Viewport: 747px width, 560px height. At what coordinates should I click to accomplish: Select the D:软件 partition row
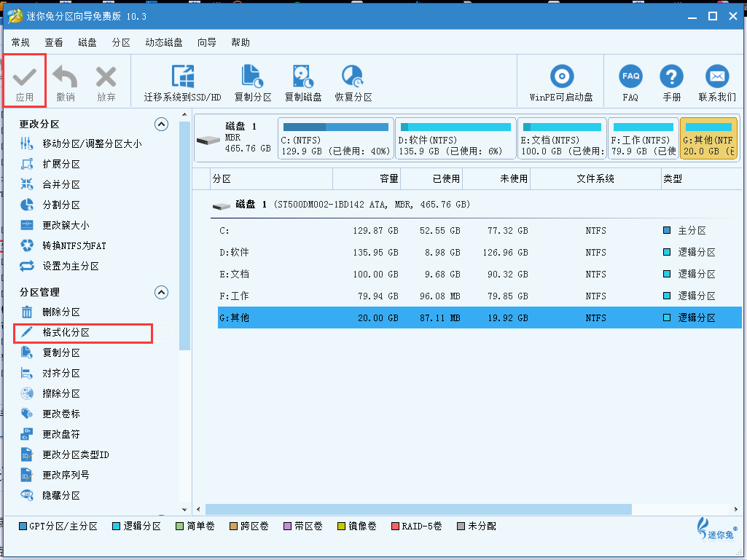pos(480,253)
